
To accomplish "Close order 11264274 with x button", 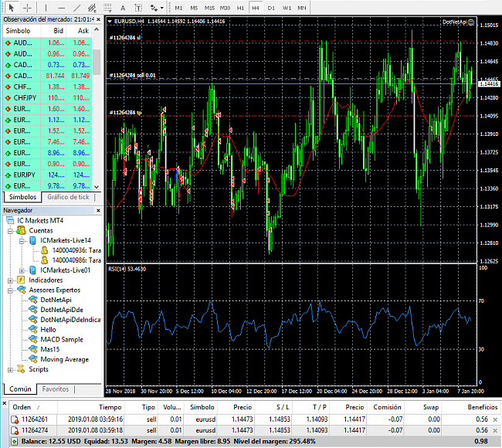I will 495,430.
